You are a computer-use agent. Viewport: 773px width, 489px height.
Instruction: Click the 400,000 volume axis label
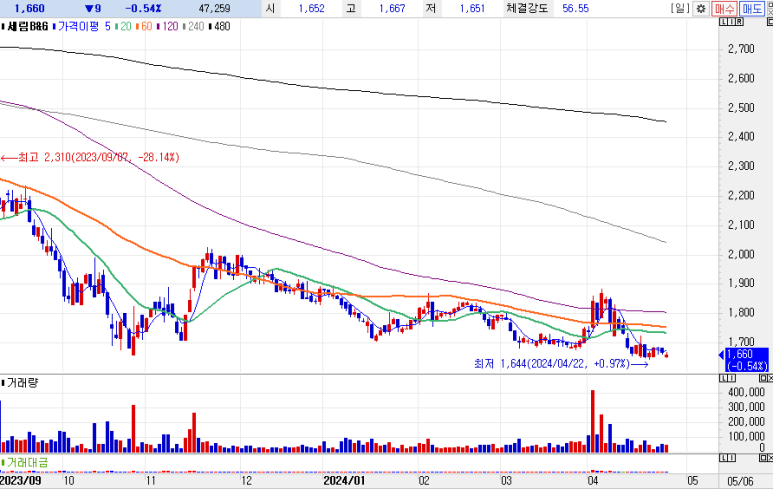click(x=746, y=392)
